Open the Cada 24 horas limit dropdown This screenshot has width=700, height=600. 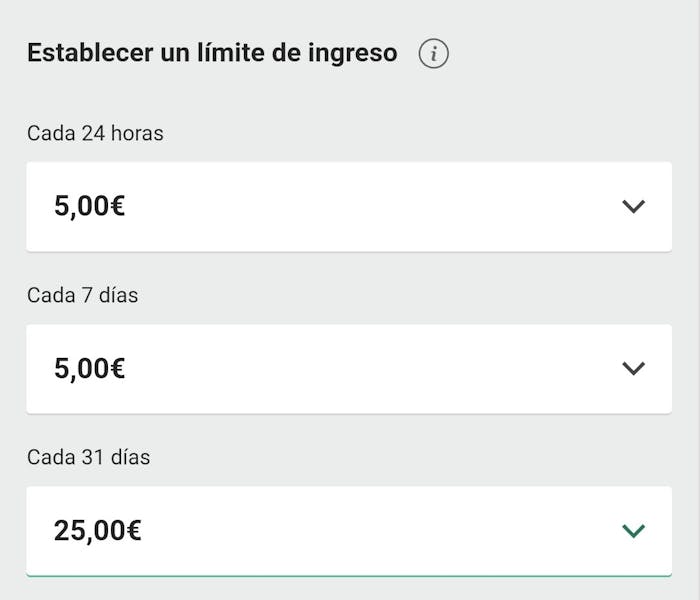tap(348, 207)
